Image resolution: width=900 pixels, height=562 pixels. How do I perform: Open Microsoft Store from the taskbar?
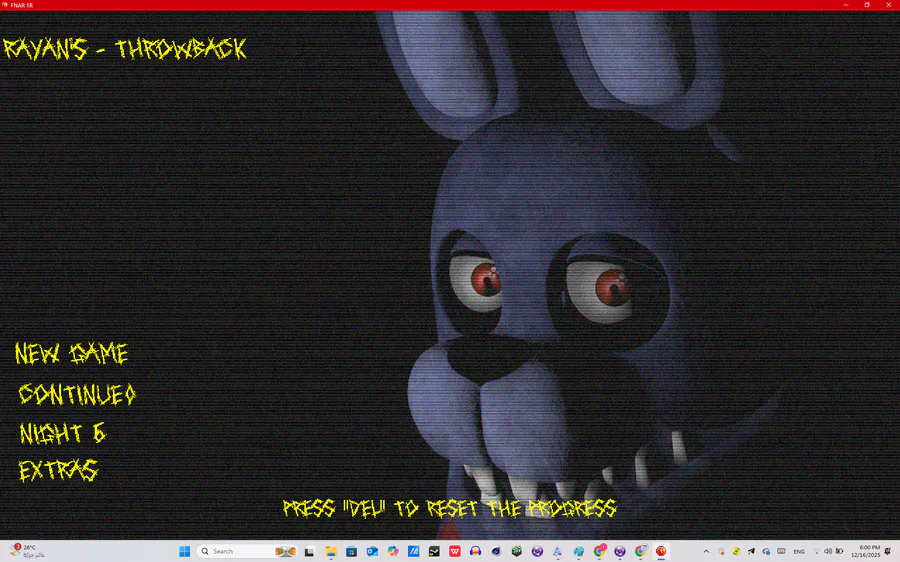click(x=351, y=551)
